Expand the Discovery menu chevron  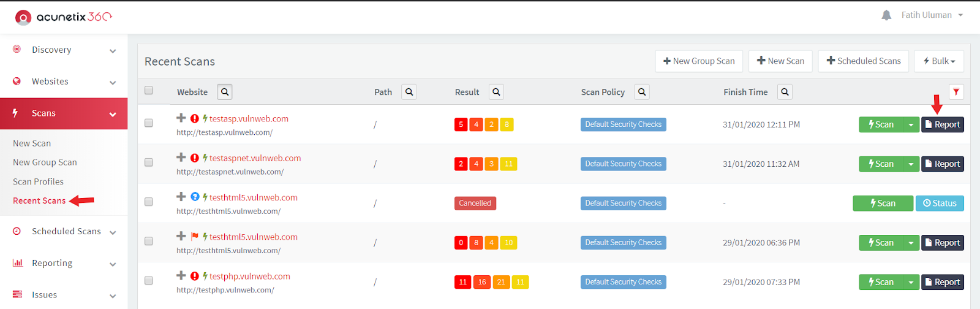coord(113,51)
